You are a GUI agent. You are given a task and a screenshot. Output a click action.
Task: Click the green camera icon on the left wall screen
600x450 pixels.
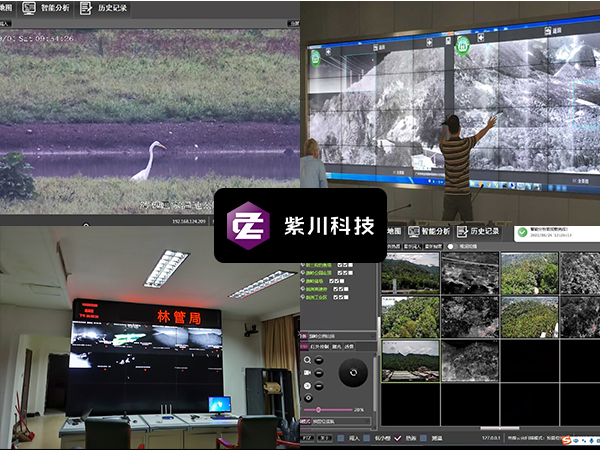(315, 58)
